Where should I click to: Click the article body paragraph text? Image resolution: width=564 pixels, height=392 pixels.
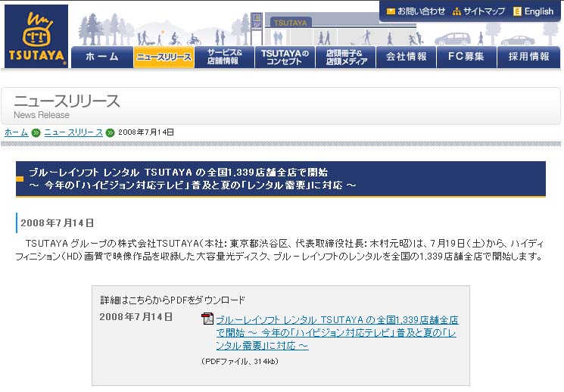coord(279,250)
